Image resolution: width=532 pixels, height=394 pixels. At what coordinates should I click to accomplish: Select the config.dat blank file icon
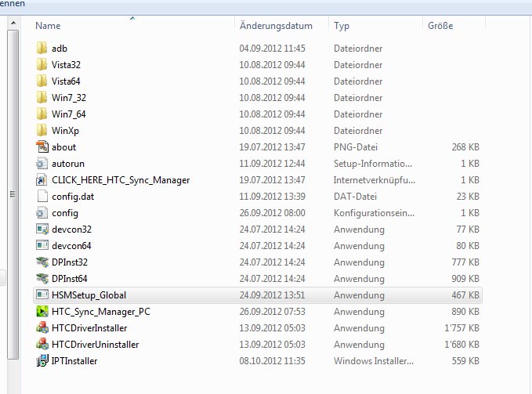pyautogui.click(x=42, y=196)
